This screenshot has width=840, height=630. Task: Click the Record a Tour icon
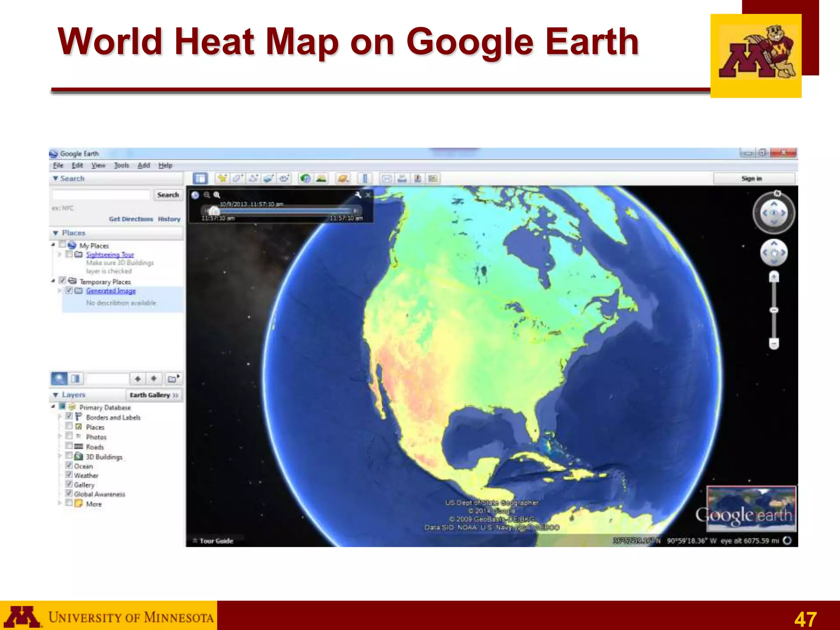[x=284, y=178]
